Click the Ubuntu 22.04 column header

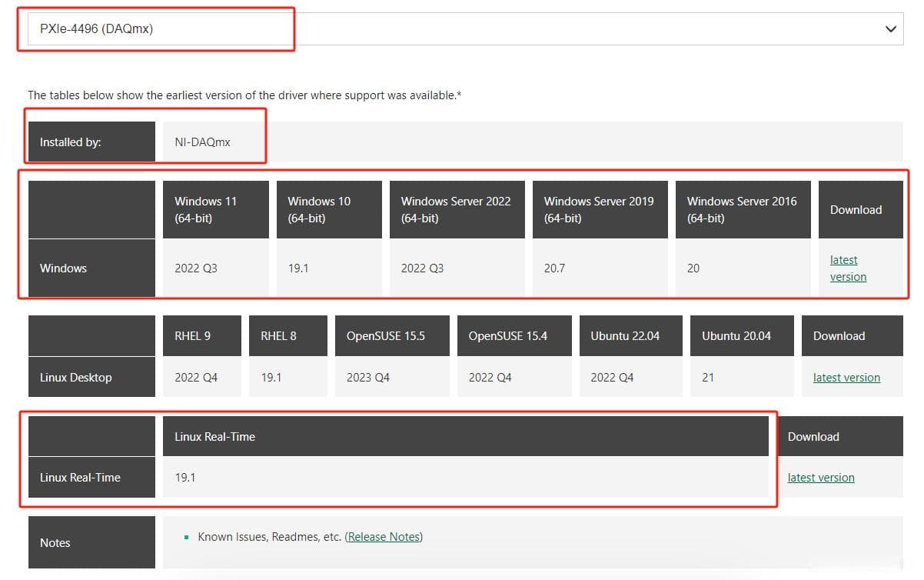tap(631, 335)
